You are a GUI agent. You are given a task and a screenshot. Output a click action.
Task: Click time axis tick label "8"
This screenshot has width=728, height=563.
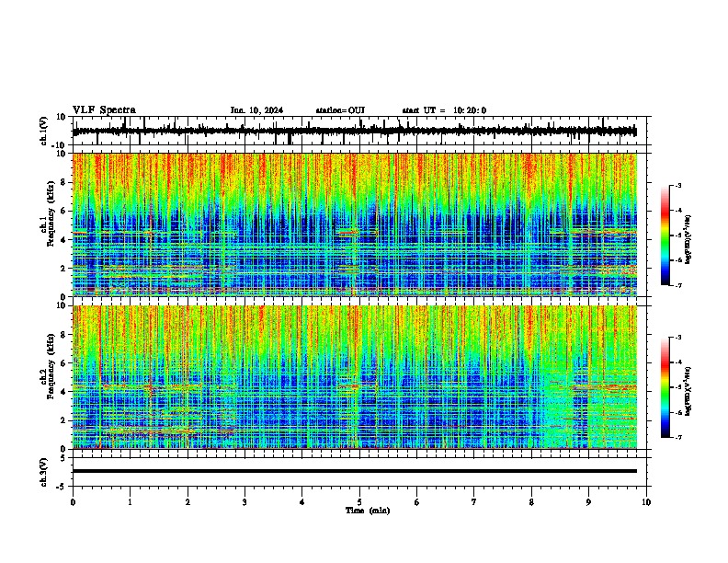click(x=531, y=502)
